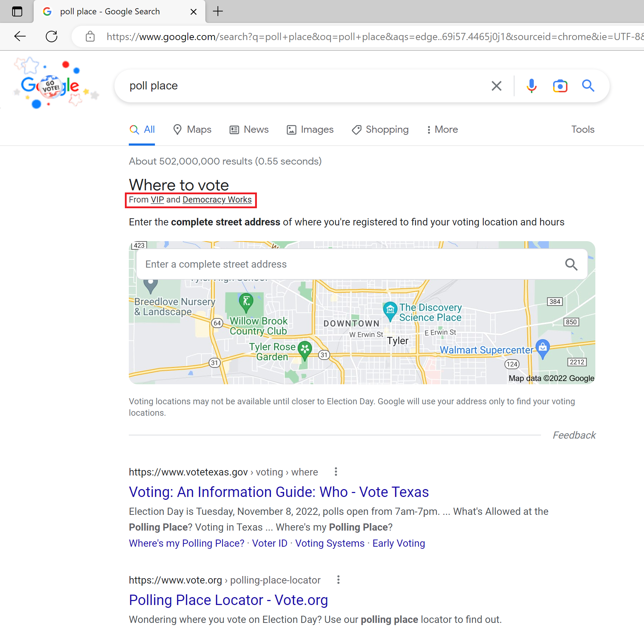644x644 pixels.
Task: Open Voting Systems sitelink
Action: (330, 543)
